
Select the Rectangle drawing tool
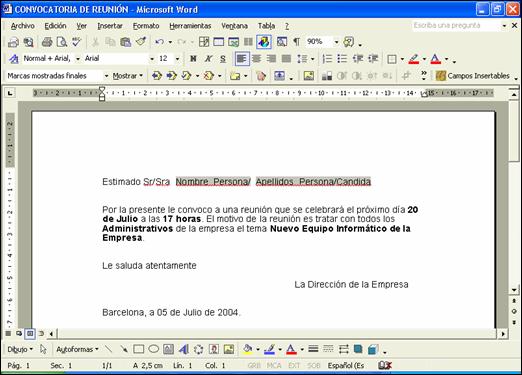click(138, 349)
